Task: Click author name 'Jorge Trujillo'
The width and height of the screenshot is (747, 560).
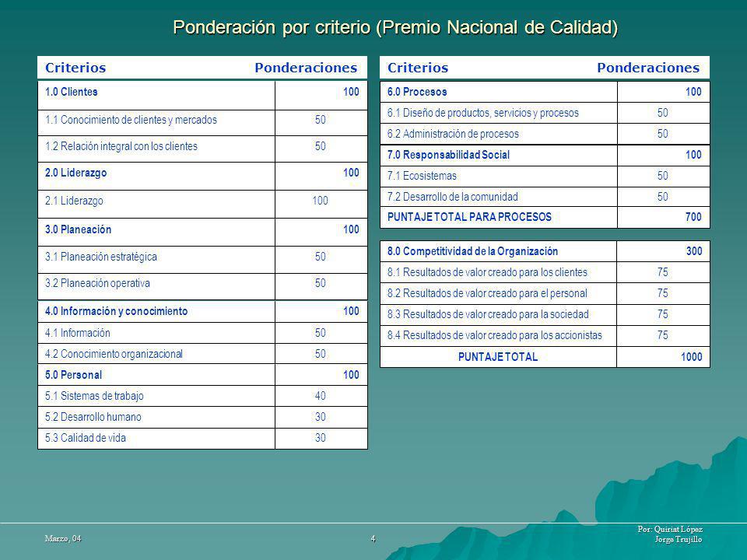Action: (678, 540)
